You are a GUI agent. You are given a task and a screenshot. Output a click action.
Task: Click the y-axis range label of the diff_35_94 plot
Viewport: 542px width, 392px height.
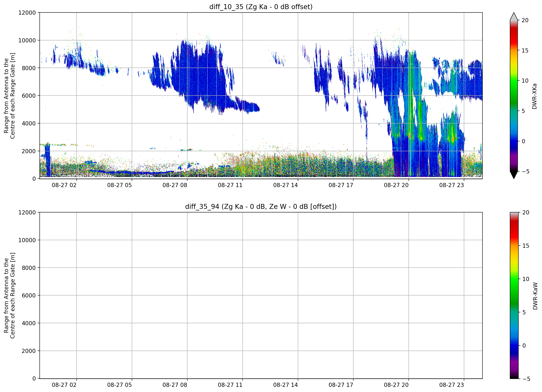(x=9, y=295)
